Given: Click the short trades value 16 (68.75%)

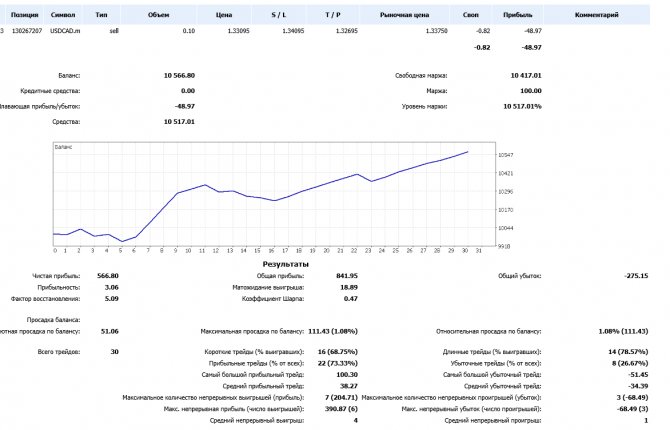Looking at the screenshot, I should (x=338, y=352).
